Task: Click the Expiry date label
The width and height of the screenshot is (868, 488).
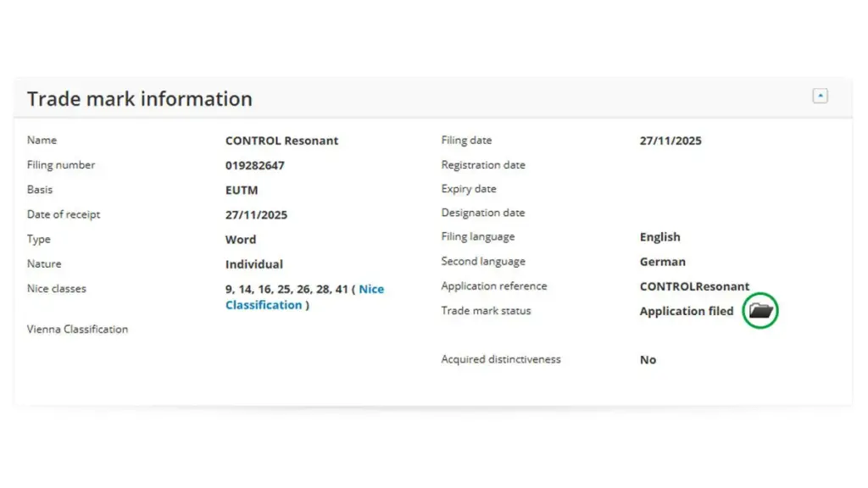Action: 469,189
